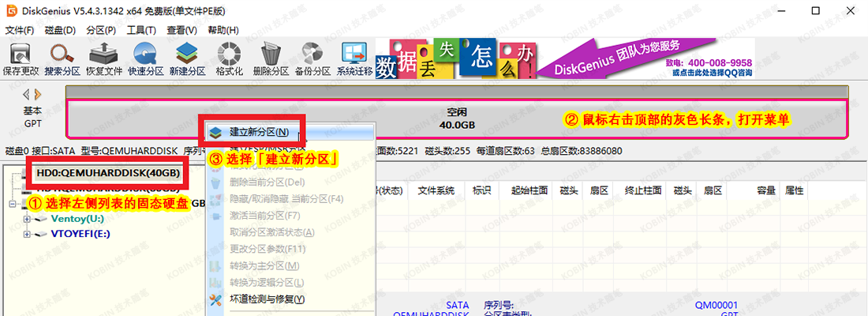868x316 pixels.
Task: Select HD0:QEMUHARDDISK(40GB) in disk tree
Action: [109, 173]
